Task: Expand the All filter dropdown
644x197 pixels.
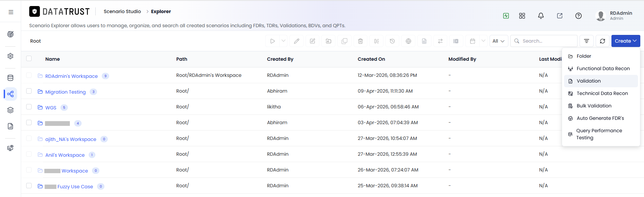Action: (x=499, y=41)
